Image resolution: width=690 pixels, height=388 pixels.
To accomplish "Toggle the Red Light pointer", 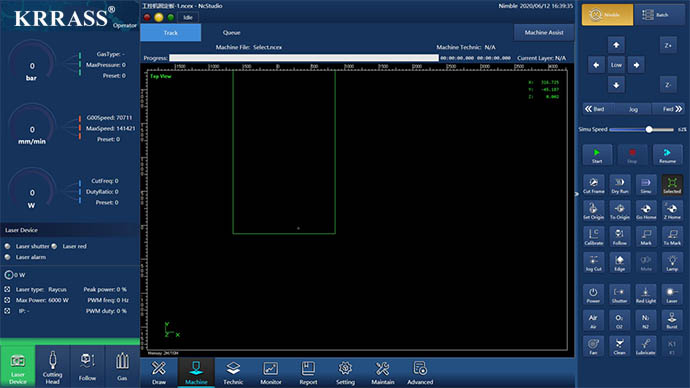I will click(646, 295).
